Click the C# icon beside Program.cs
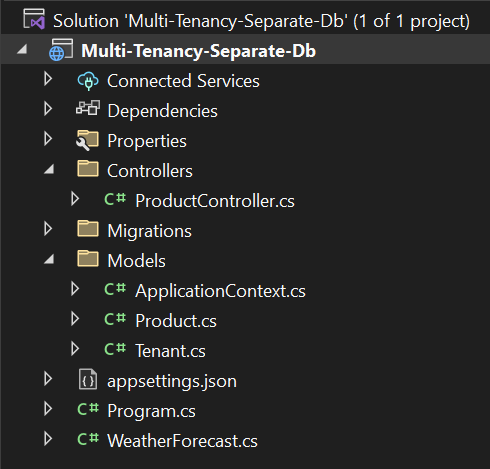The image size is (490, 469). [88, 409]
